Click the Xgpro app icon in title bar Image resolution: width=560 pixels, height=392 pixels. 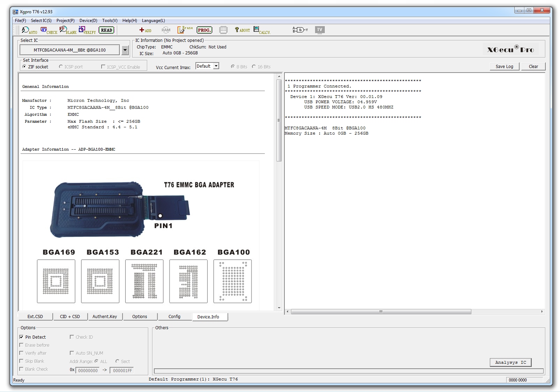click(15, 12)
